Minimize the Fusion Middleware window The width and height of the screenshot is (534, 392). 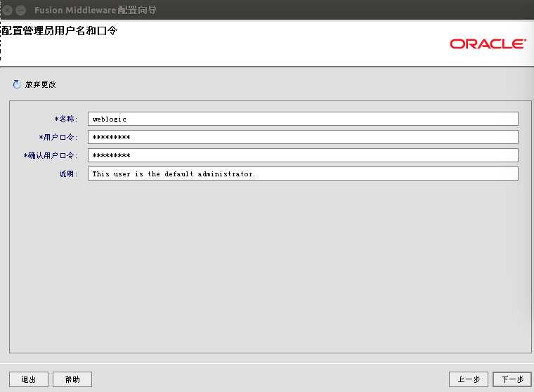(21, 11)
